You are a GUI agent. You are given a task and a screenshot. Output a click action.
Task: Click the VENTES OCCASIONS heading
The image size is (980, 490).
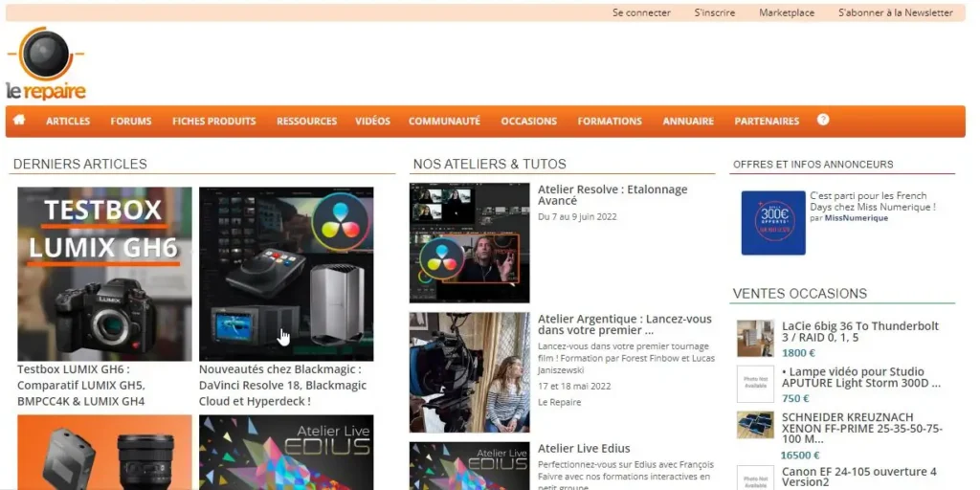tap(799, 293)
